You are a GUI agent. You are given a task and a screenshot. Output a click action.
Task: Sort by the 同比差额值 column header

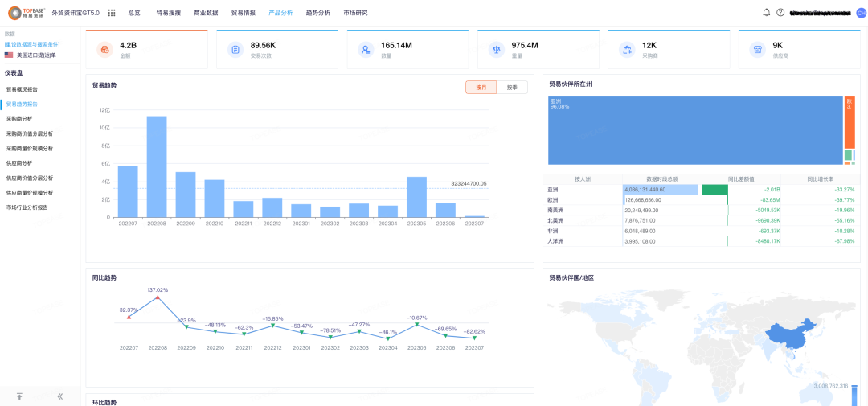[x=741, y=179]
